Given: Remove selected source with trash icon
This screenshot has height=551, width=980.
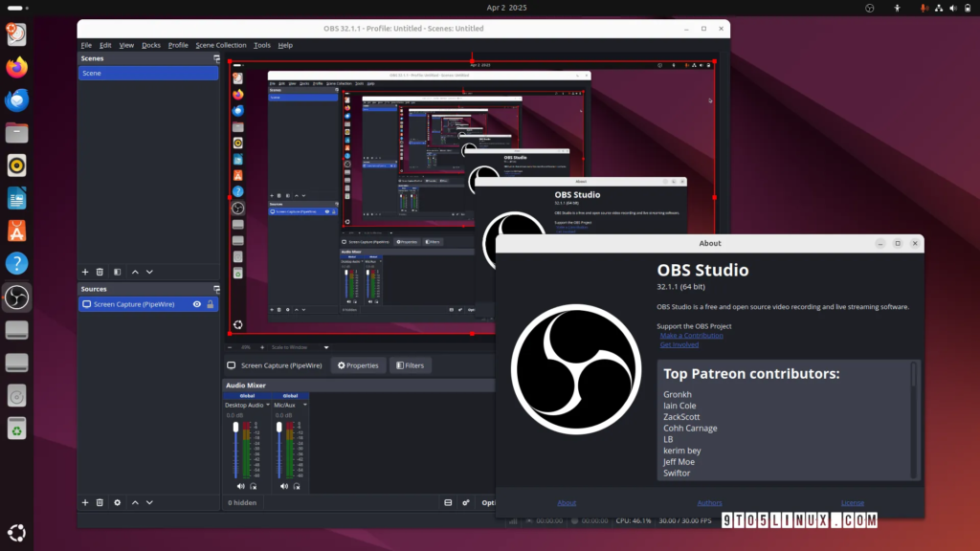Looking at the screenshot, I should coord(100,502).
